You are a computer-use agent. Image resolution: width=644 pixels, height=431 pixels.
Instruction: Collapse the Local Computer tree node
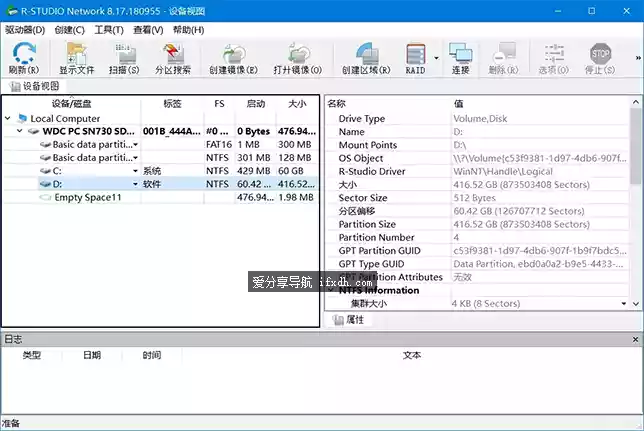[x=8, y=118]
